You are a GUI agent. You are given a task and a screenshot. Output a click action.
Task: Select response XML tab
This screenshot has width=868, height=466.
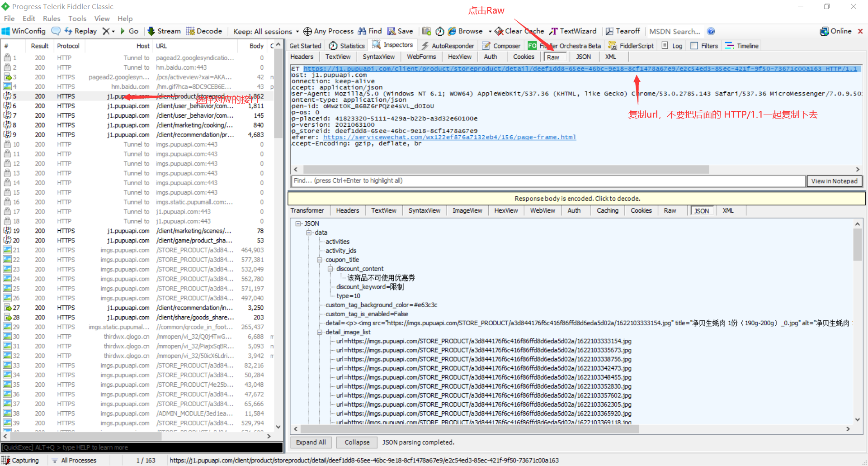[728, 211]
